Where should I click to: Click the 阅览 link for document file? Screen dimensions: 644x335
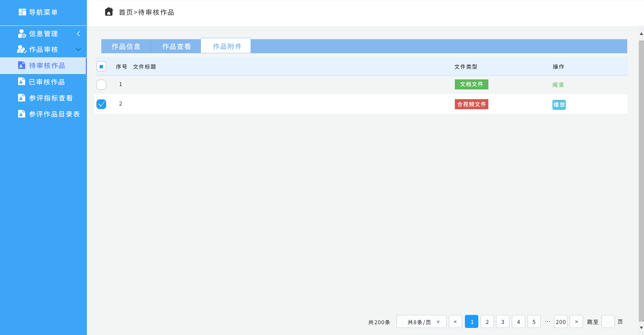pos(558,85)
